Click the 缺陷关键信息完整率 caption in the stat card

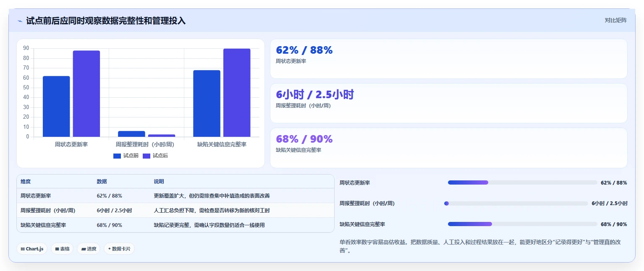click(298, 150)
